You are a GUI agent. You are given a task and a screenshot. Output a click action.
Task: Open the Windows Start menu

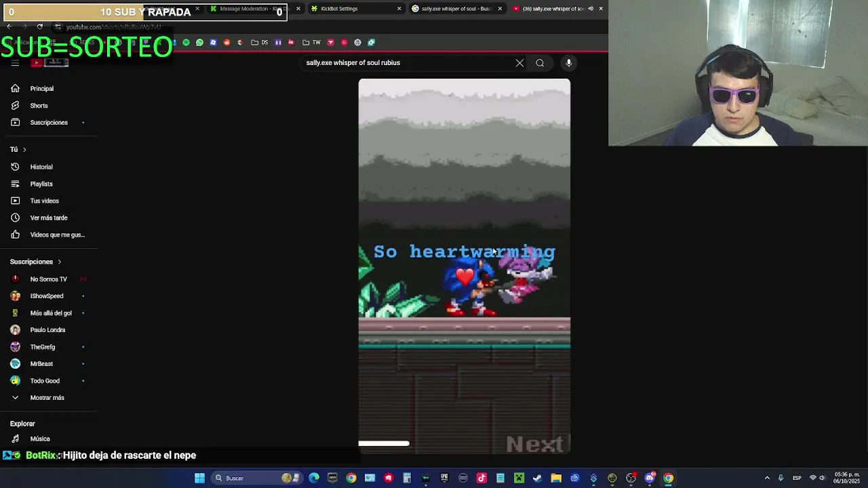tap(199, 479)
